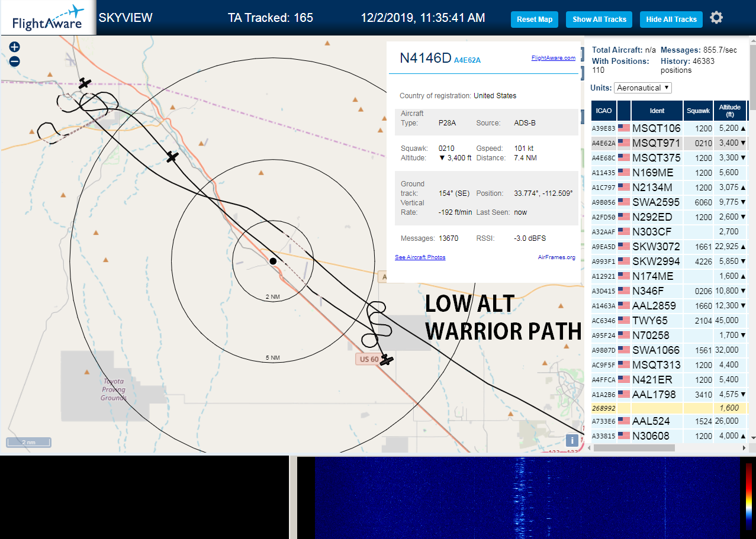Click the SKYVIEW header text
This screenshot has height=539, width=756.
click(126, 18)
